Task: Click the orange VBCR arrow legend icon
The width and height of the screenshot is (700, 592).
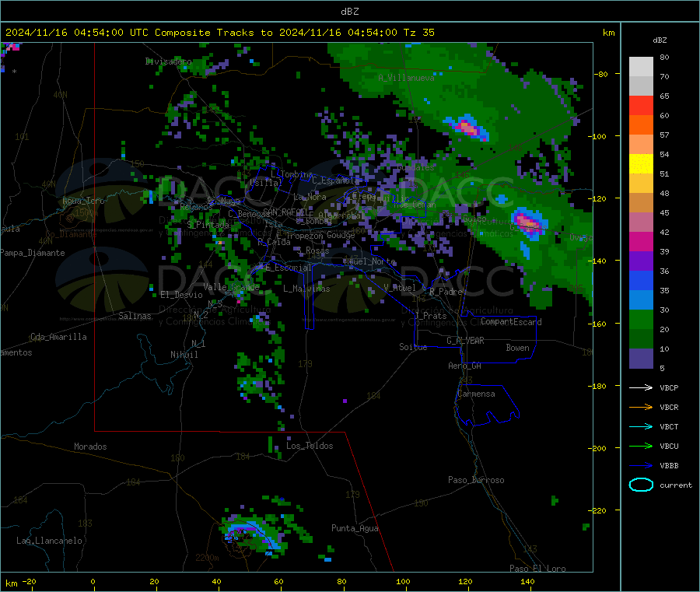Action: (641, 407)
